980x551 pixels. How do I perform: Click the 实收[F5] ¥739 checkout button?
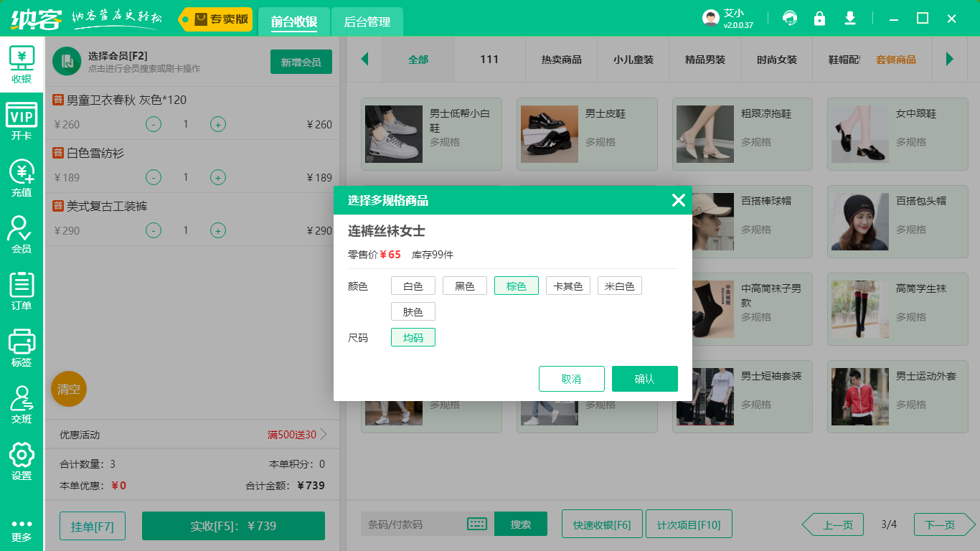click(233, 526)
